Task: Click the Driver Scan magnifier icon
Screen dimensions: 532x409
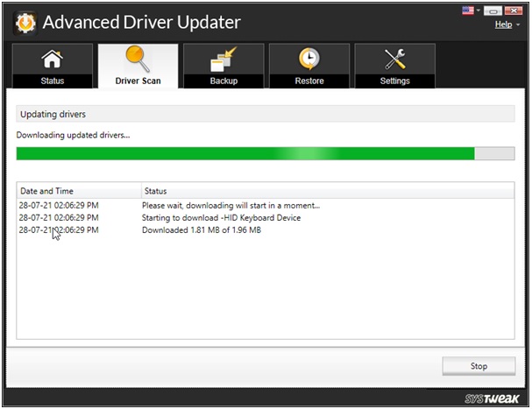Action: pyautogui.click(x=138, y=59)
